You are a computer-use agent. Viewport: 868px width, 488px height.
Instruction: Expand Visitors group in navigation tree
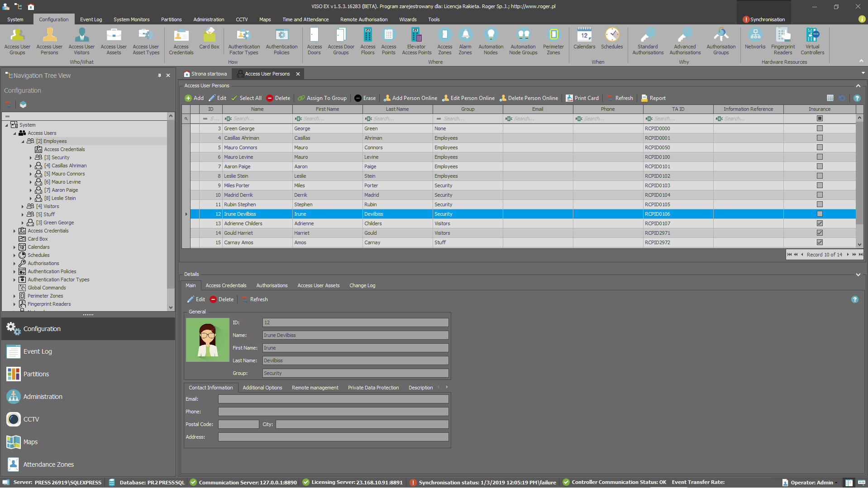(23, 207)
